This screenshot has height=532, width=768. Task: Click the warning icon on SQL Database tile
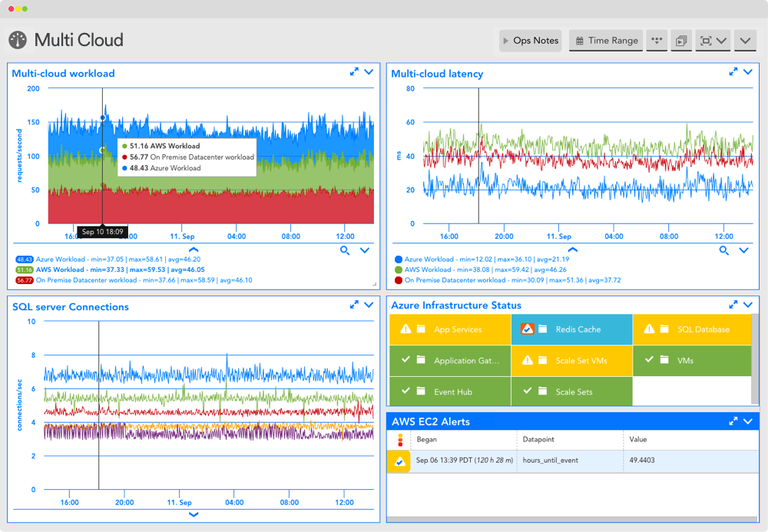tap(649, 329)
